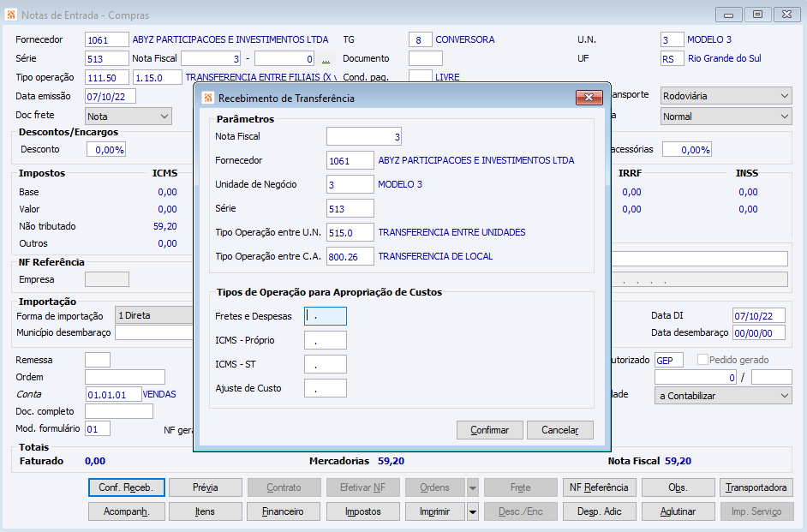Viewport: 807px width, 532px height.
Task: Click the U.N. field with value 3
Action: point(672,39)
